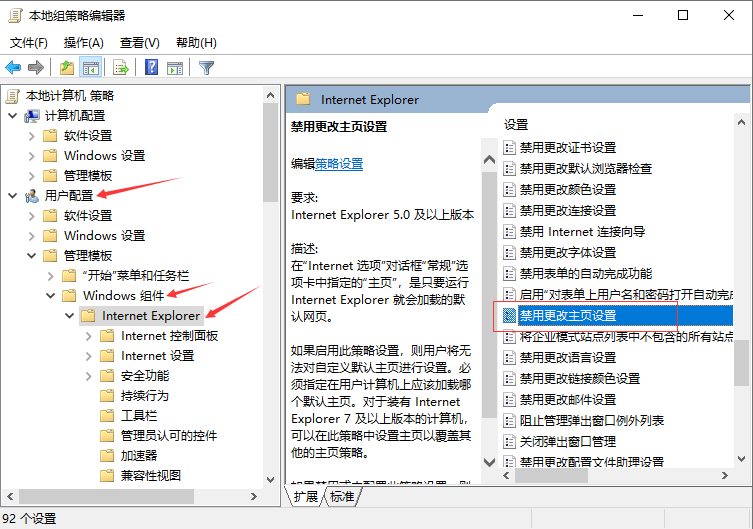Expand Windows 设置 under 计算机配置
Image resolution: width=753 pixels, height=529 pixels.
[x=32, y=156]
